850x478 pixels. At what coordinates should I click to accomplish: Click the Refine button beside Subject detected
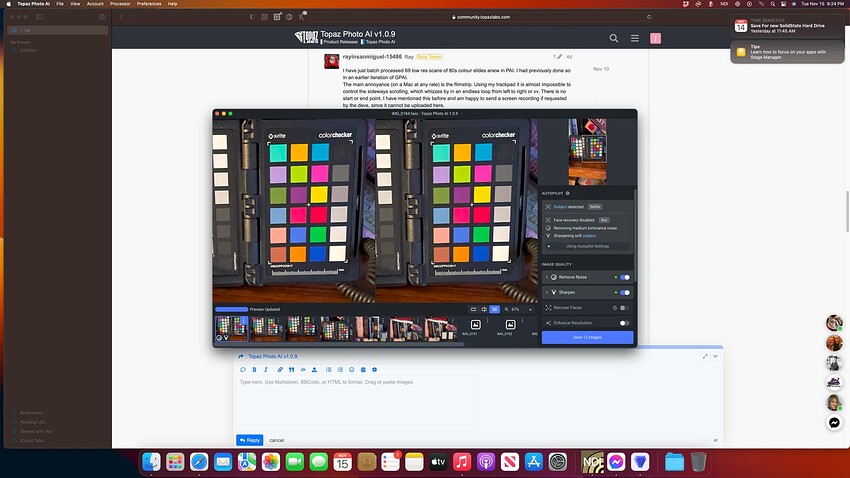(595, 206)
